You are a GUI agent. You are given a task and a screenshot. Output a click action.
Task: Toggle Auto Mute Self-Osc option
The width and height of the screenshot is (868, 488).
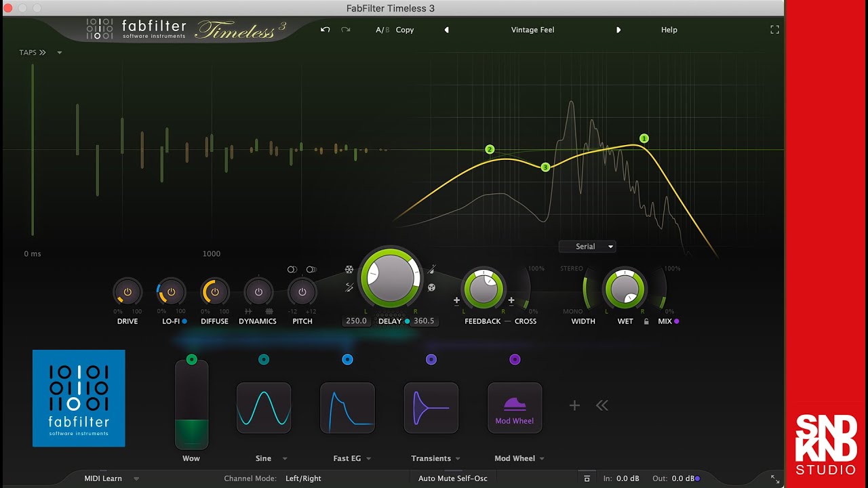453,479
